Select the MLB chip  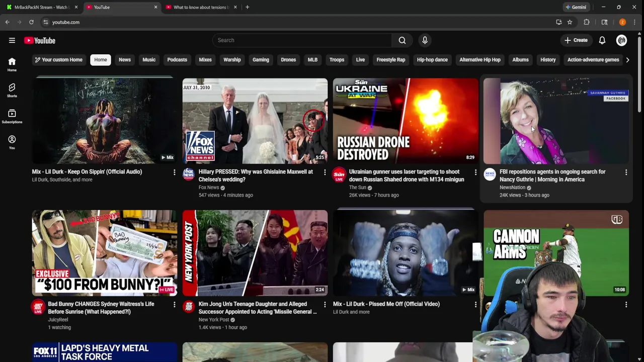[x=312, y=60]
